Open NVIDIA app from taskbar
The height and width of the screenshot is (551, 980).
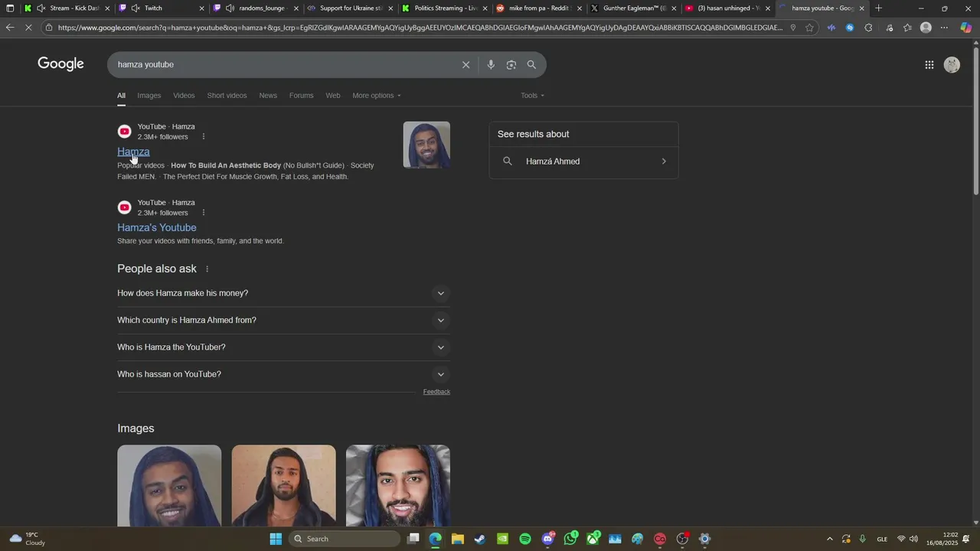[502, 539]
